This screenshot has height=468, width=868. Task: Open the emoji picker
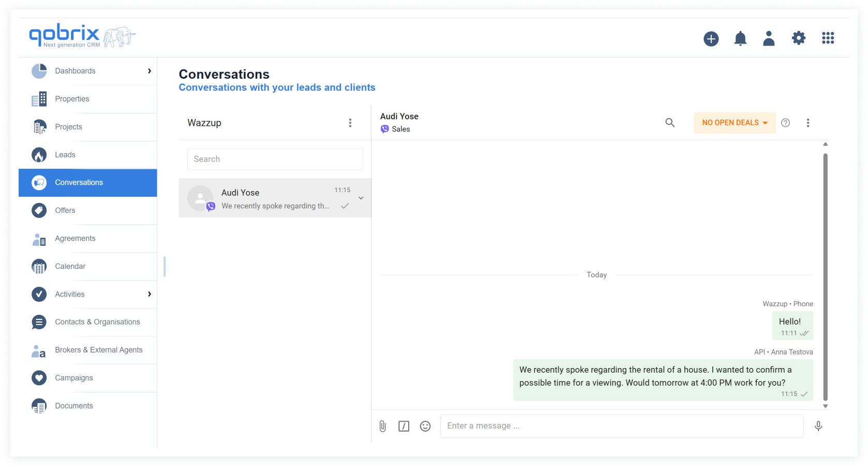click(425, 426)
